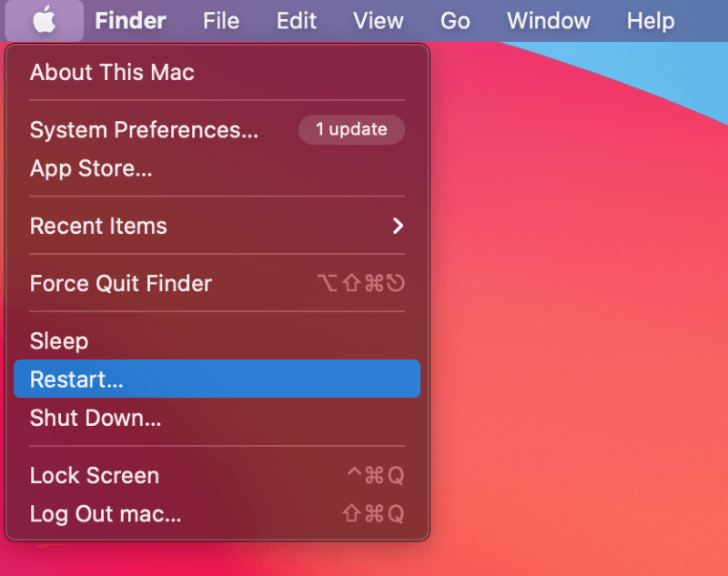Screen dimensions: 728x576
Task: Open the File menu
Action: click(x=221, y=20)
